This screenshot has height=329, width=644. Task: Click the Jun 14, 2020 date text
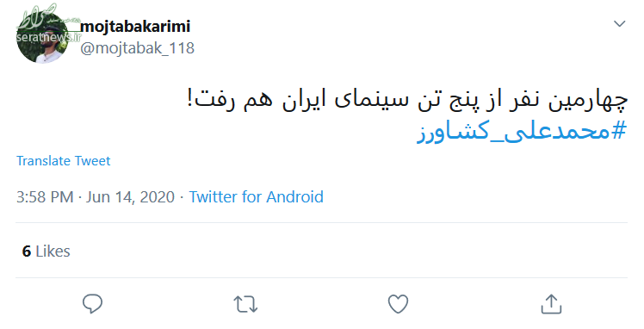pos(130,196)
